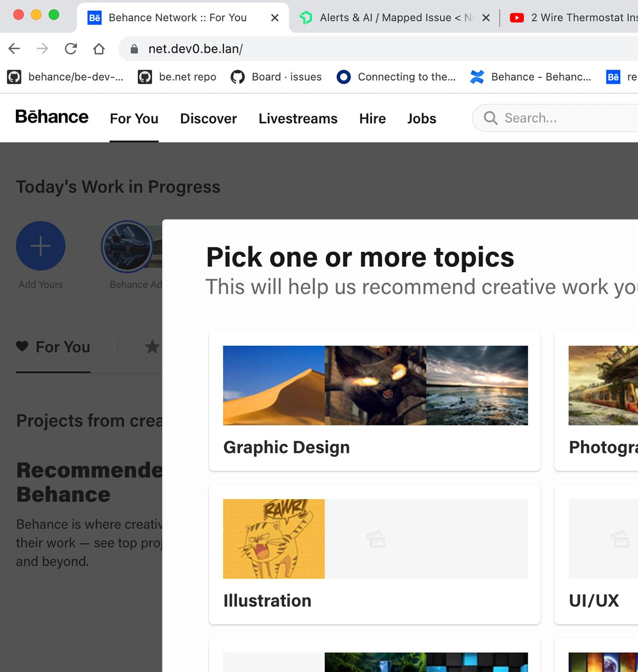The height and width of the screenshot is (672, 638).
Task: Select the UI/UX topic card
Action: point(597,554)
